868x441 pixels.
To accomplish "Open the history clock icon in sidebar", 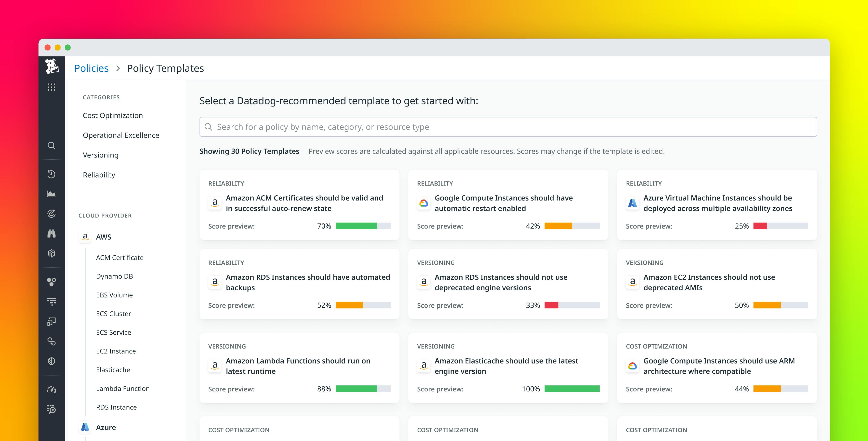I will pos(52,174).
